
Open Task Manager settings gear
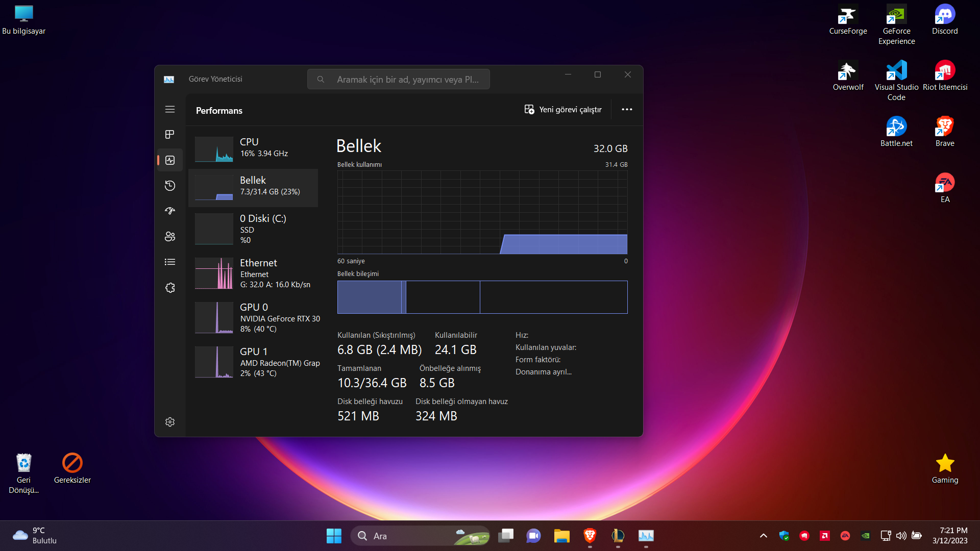pos(170,422)
